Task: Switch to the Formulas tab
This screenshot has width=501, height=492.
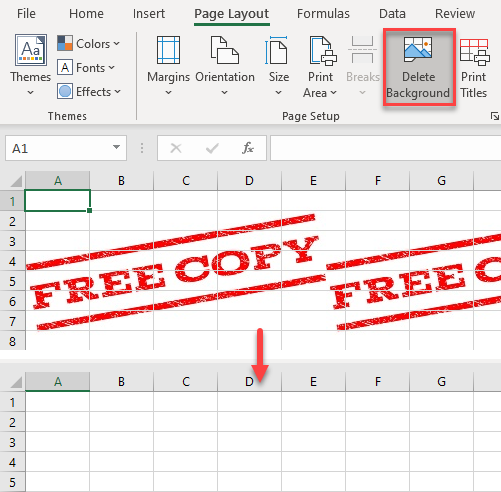Action: click(323, 14)
